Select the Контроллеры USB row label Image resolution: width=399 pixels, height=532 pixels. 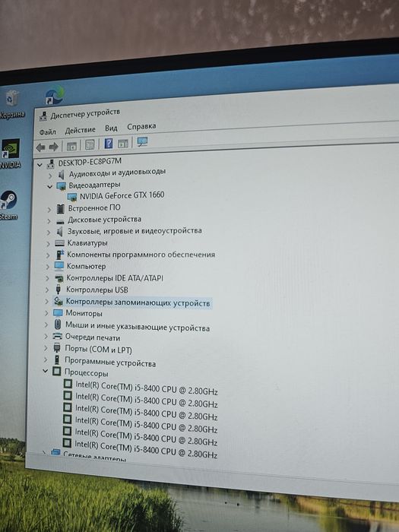point(97,290)
